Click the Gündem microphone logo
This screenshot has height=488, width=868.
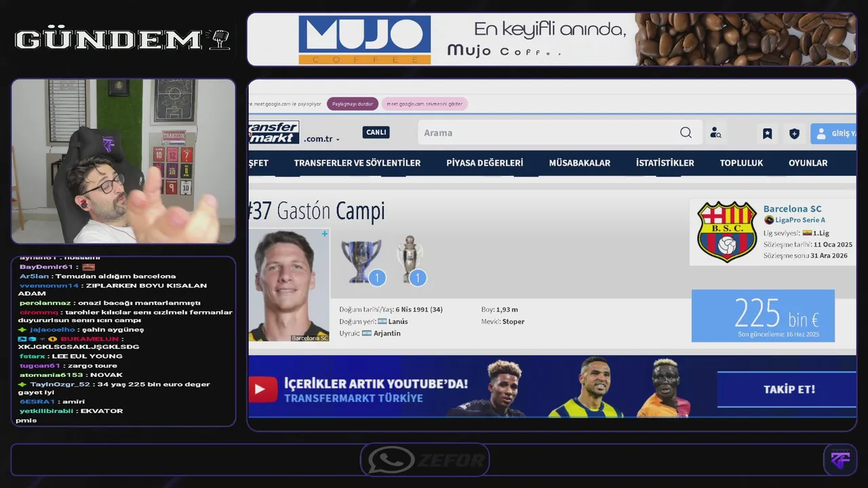219,39
